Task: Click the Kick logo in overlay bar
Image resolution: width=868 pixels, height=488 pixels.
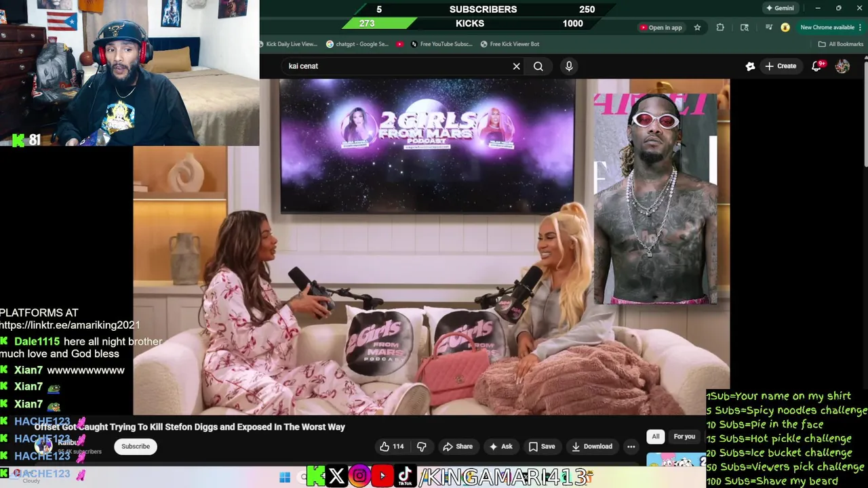Action: click(x=315, y=476)
